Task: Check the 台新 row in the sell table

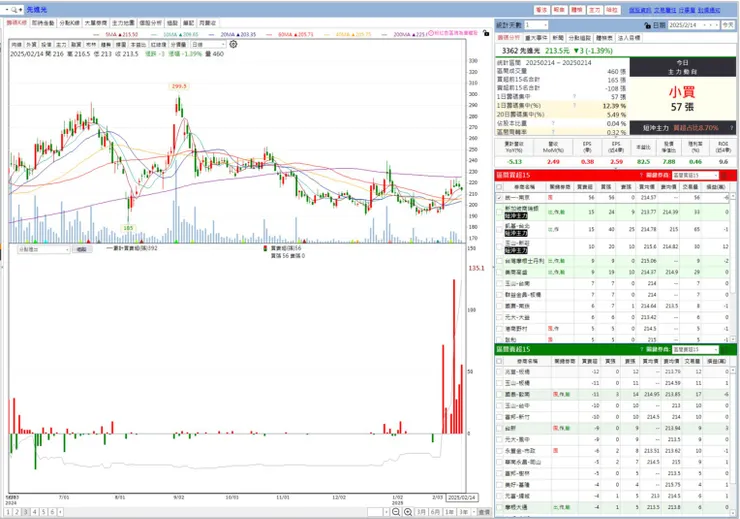Action: 499,428
